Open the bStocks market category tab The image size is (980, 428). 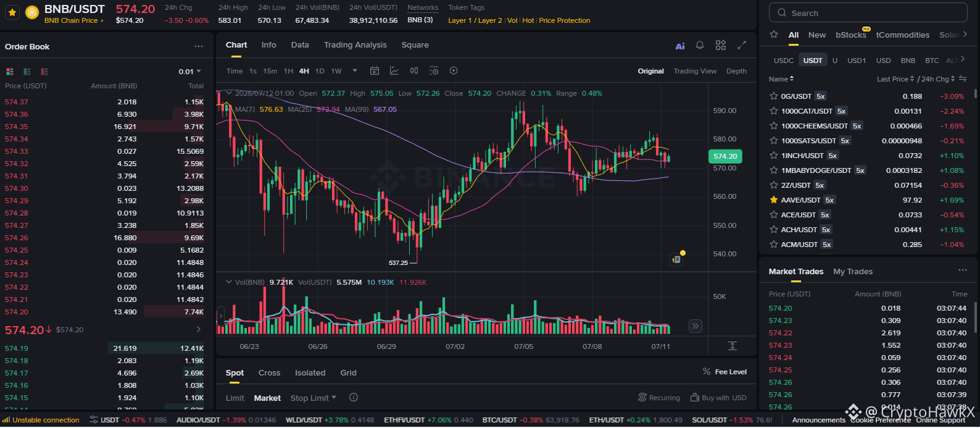click(851, 35)
